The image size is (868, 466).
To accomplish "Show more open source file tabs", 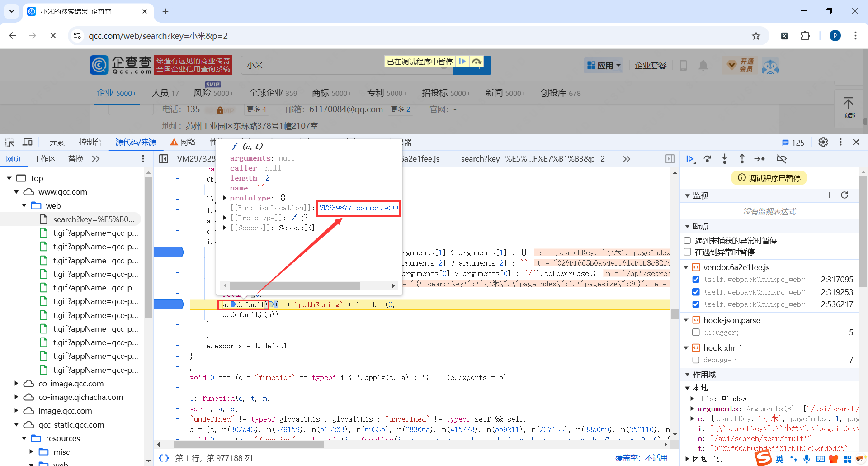I will coord(627,159).
